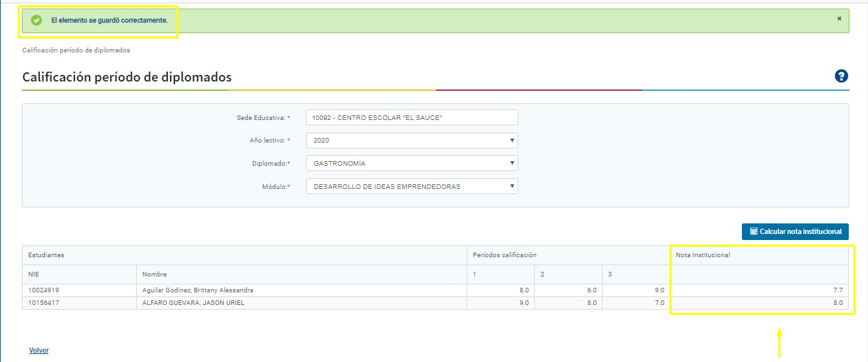Click the success message text in alert

click(x=109, y=21)
